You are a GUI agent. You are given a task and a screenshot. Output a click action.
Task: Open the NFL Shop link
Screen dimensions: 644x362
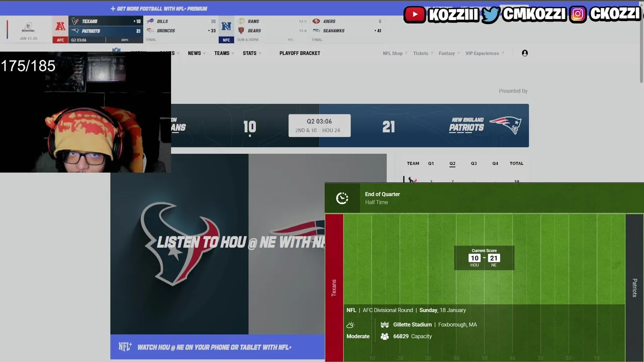pyautogui.click(x=395, y=53)
